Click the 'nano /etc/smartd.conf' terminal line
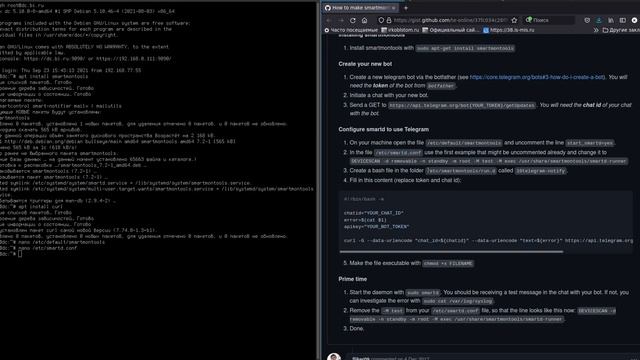 coord(47,248)
